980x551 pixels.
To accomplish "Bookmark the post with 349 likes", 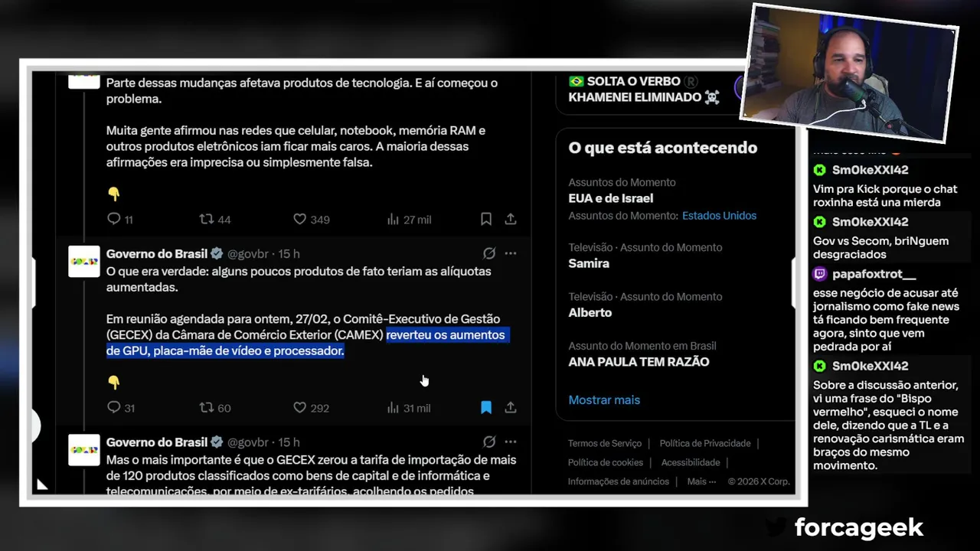I will (486, 220).
